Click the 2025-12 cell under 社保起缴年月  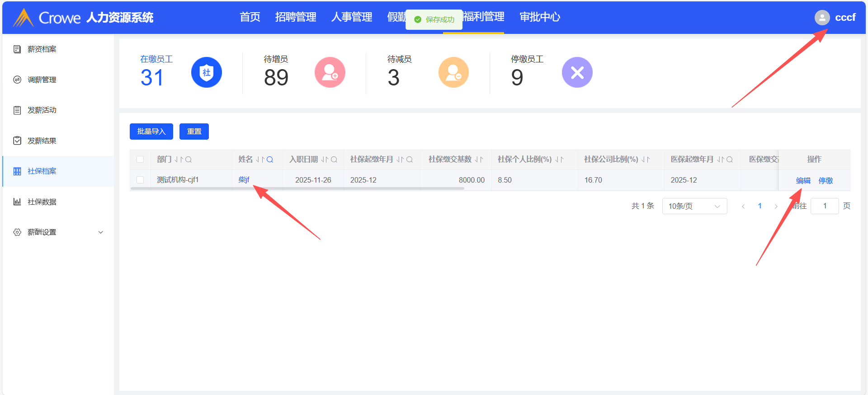[x=363, y=180]
